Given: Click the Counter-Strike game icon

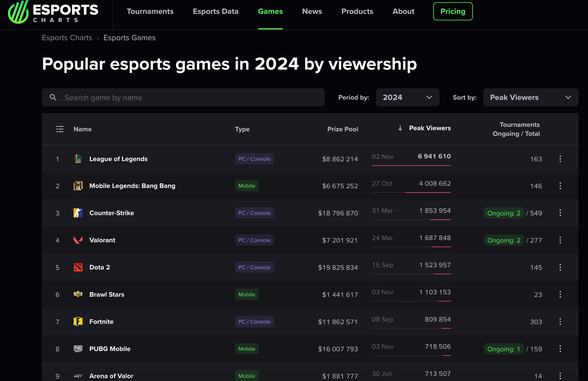Looking at the screenshot, I should point(78,213).
